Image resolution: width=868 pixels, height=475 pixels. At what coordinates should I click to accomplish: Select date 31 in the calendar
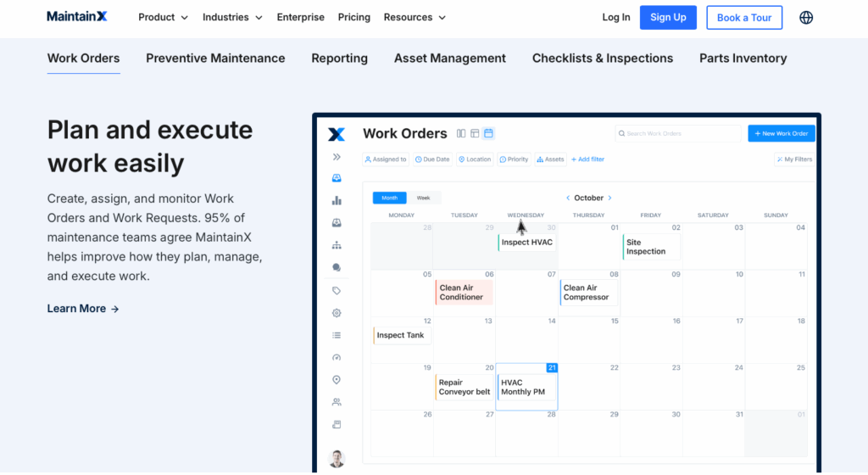[739, 414]
